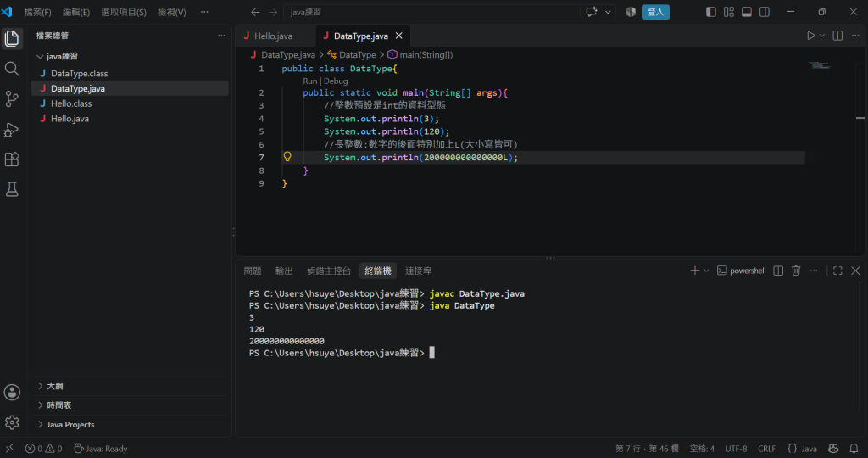The height and width of the screenshot is (458, 868).
Task: Open the Extensions view
Action: coord(12,159)
